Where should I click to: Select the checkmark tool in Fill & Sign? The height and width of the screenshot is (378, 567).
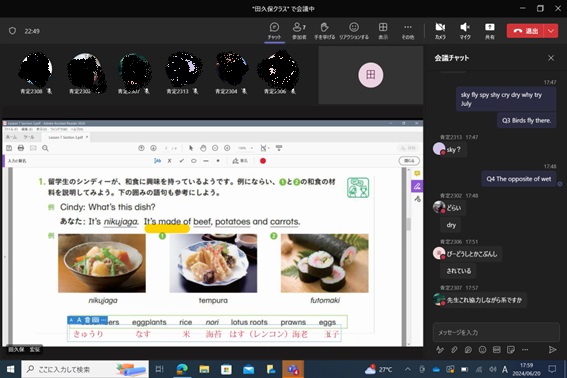(182, 161)
